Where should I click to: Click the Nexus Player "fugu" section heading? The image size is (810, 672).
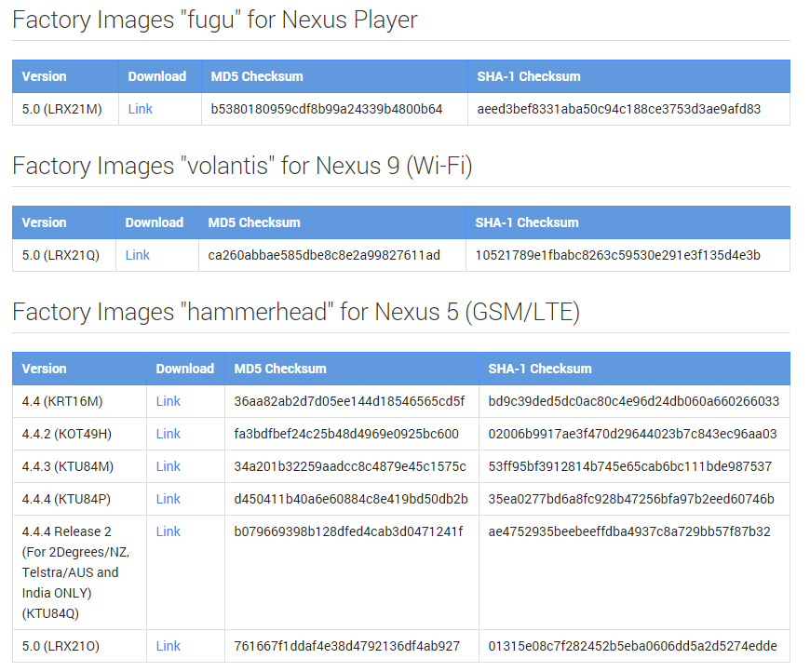(214, 20)
